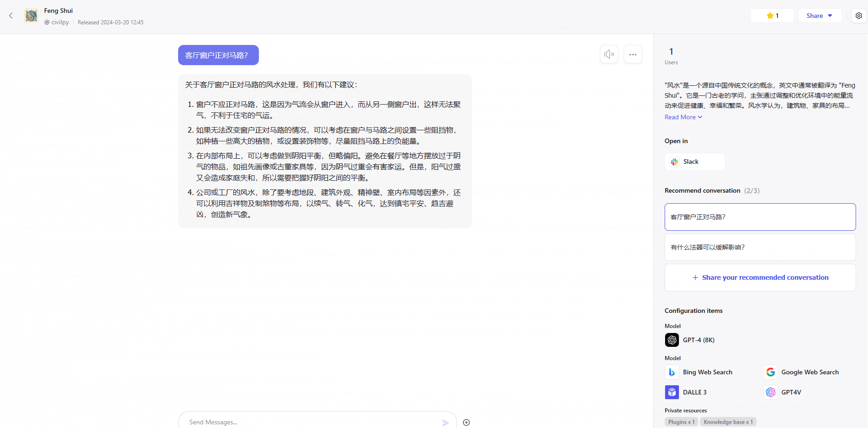Click the GPT4V plugin icon
868x428 pixels.
pyautogui.click(x=771, y=392)
